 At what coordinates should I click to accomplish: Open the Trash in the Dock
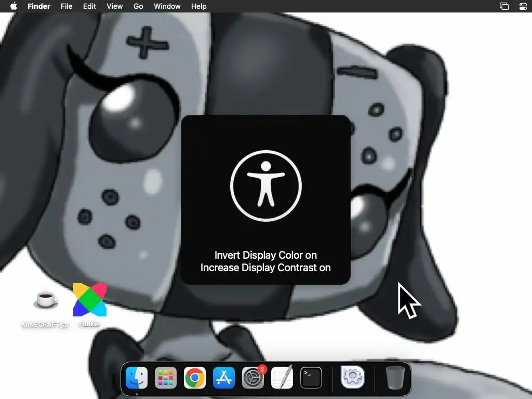tap(395, 378)
